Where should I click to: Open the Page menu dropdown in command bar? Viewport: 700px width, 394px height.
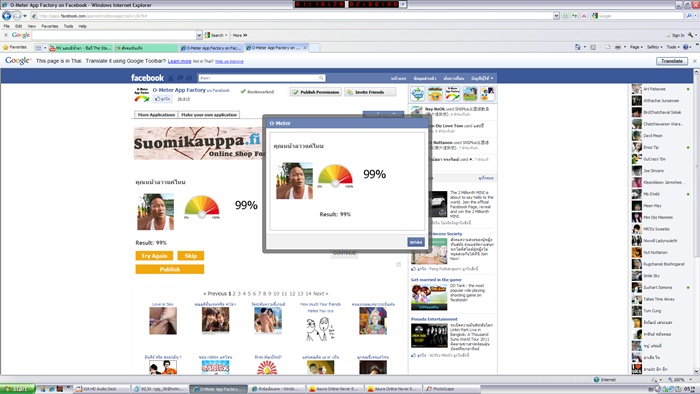coord(637,47)
